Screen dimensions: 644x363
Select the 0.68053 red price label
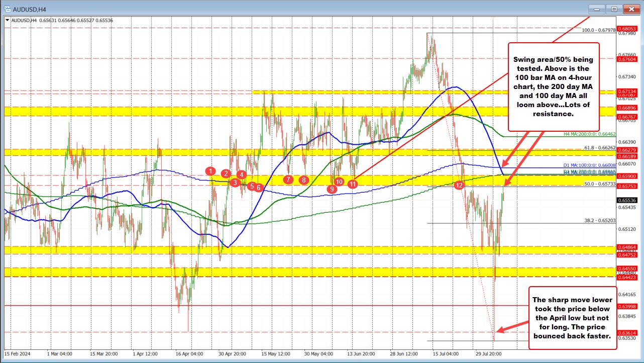629,29
